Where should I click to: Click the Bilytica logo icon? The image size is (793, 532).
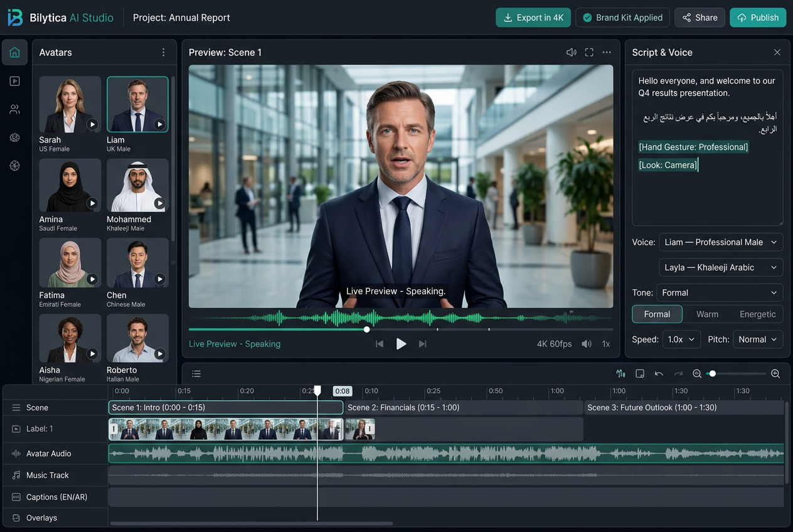(15, 18)
